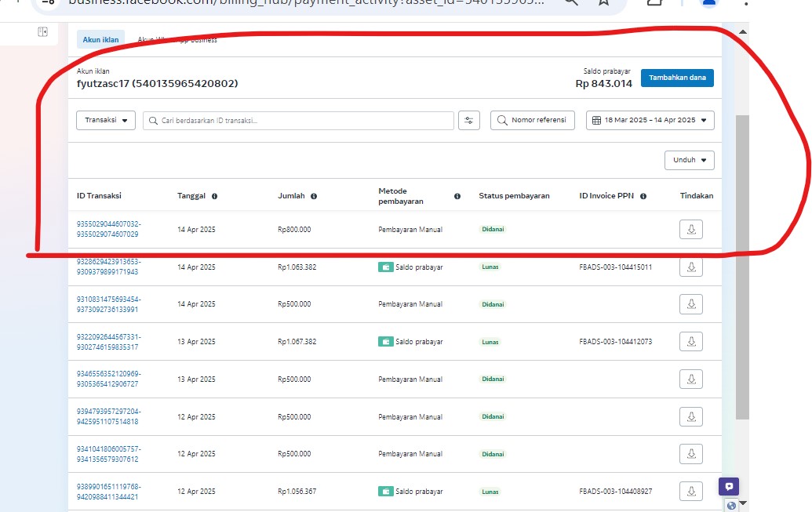Download receipt for the Rp1.056.367 transaction
Viewport: 812px width, 512px height.
coord(690,492)
